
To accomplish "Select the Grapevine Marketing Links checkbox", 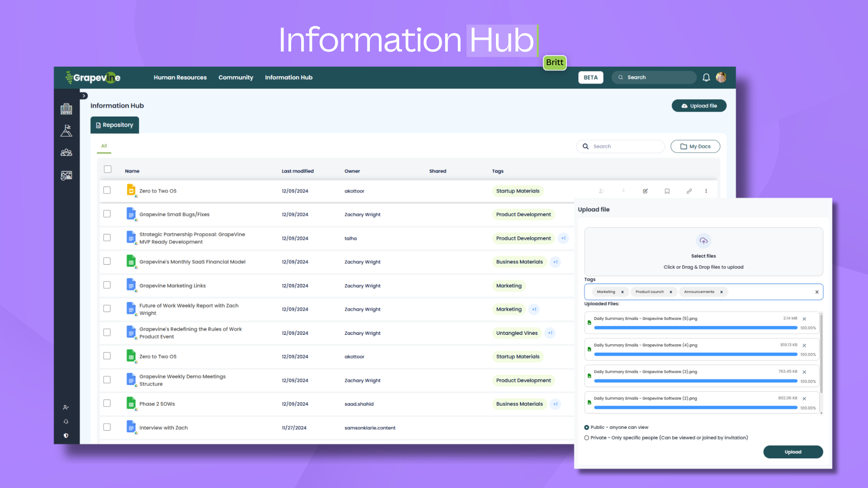I will click(107, 285).
